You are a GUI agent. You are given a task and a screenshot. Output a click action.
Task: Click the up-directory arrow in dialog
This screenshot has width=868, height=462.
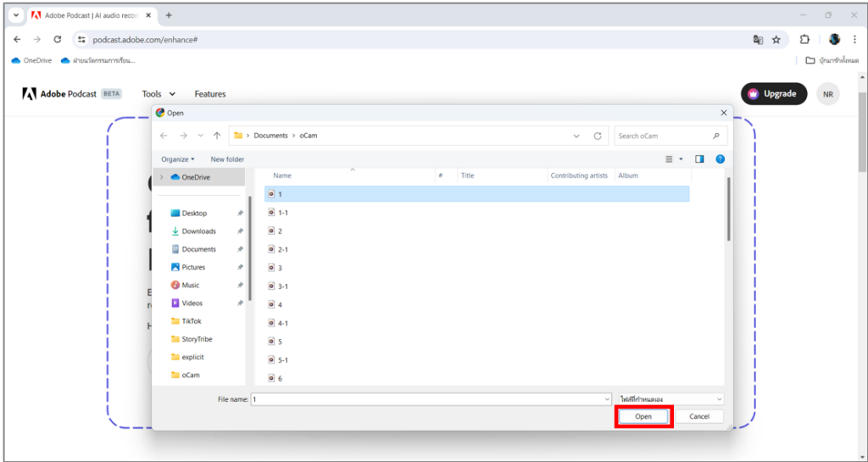coord(217,136)
